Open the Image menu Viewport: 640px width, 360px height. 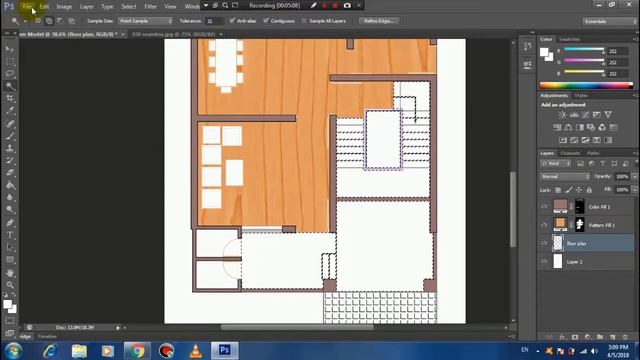64,7
